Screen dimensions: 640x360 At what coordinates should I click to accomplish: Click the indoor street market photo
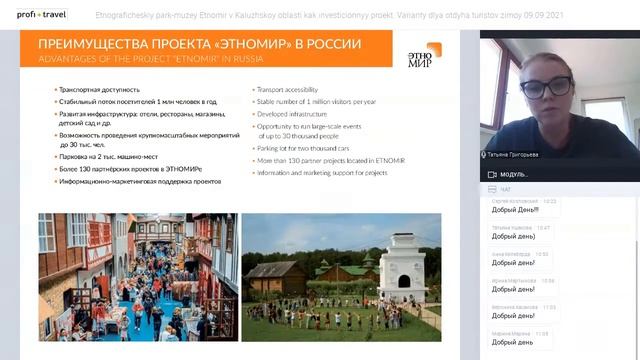138,277
